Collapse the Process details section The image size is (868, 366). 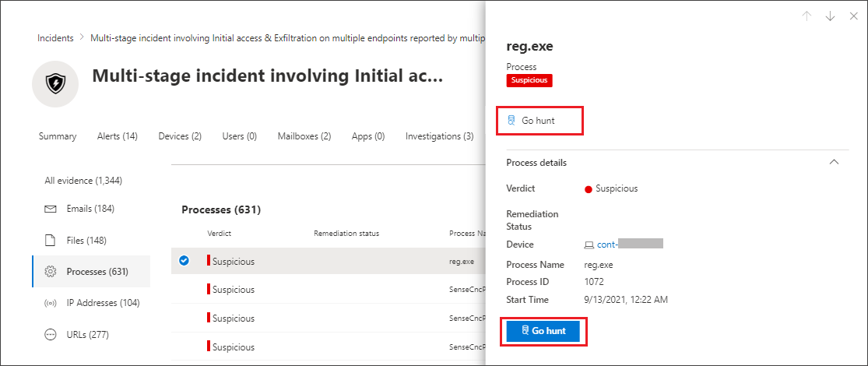point(834,162)
